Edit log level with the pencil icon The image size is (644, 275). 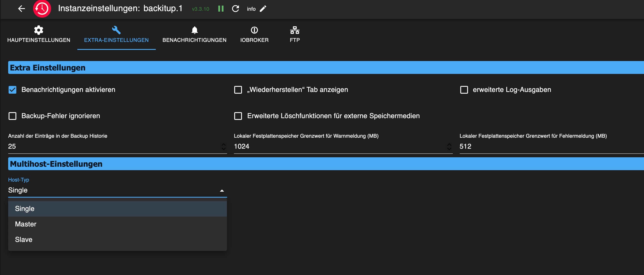[x=263, y=9]
